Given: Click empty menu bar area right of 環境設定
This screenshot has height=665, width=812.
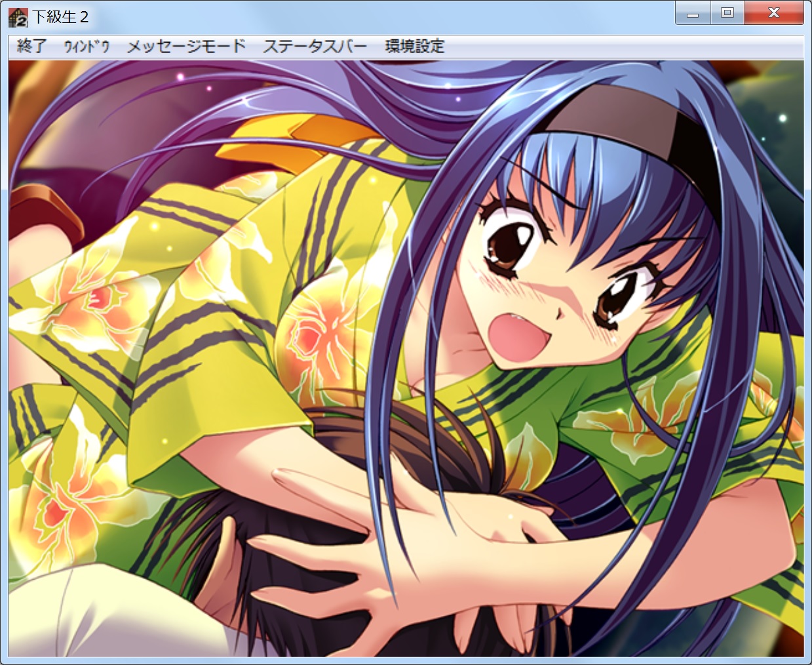Looking at the screenshot, I should tap(623, 47).
